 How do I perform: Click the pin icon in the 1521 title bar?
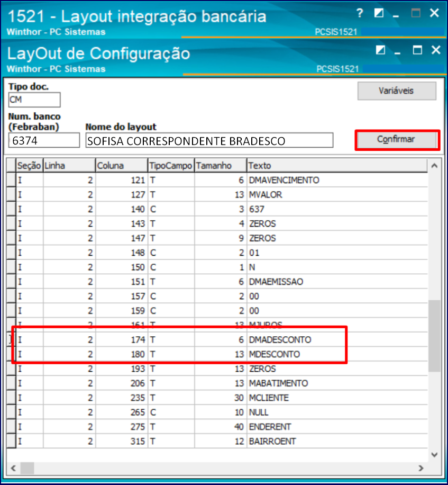(379, 13)
